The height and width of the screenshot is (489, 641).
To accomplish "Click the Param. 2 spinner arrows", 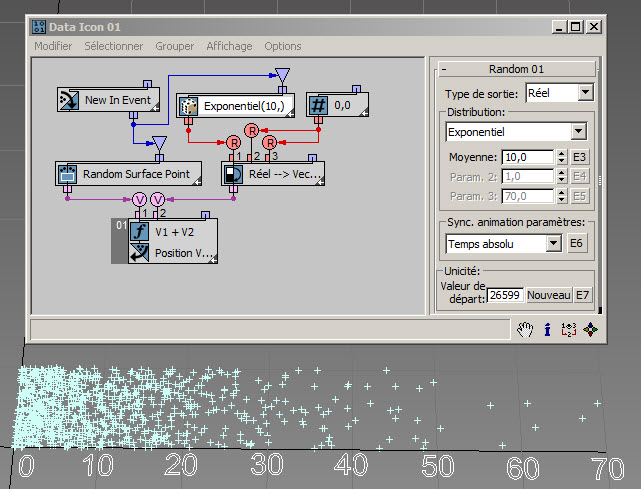I will pyautogui.click(x=562, y=176).
